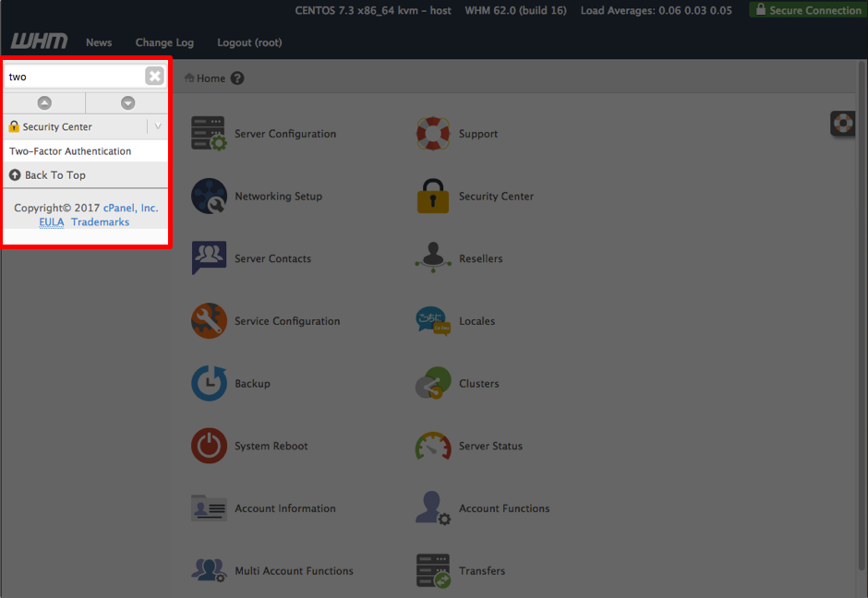The image size is (868, 598).
Task: Open the Change Log menu item
Action: pos(164,42)
